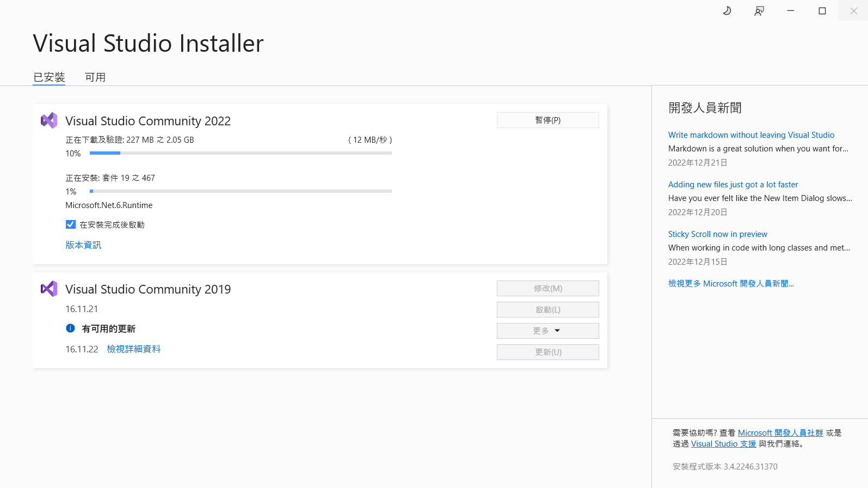Pause the installation with 暫停(P)

[548, 120]
